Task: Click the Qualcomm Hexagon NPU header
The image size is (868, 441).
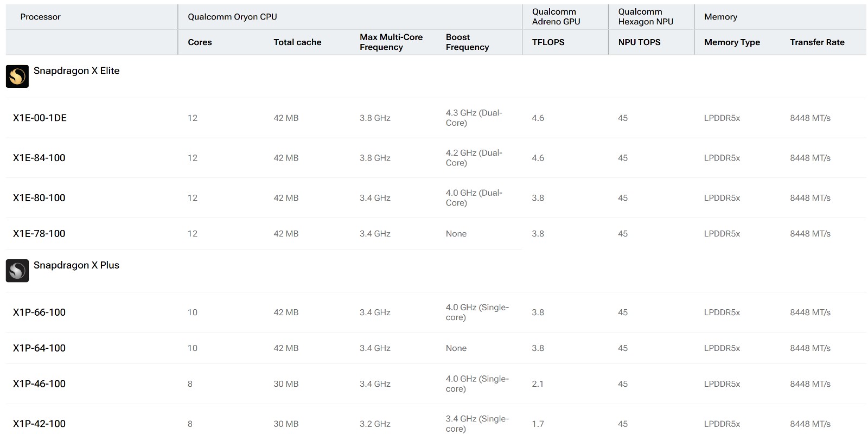Action: pyautogui.click(x=646, y=17)
